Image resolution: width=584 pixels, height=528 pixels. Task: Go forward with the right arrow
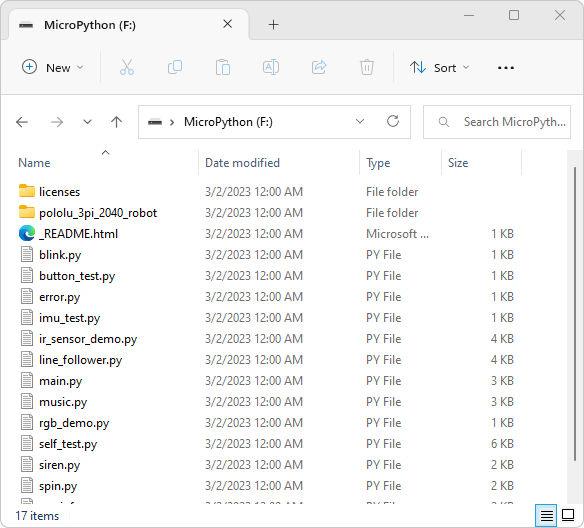pos(57,122)
